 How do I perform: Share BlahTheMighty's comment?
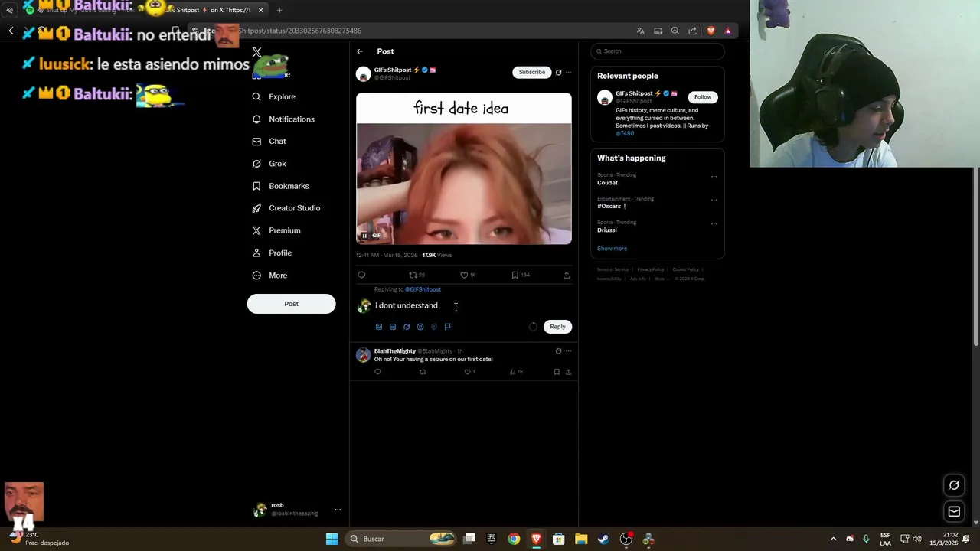click(568, 372)
